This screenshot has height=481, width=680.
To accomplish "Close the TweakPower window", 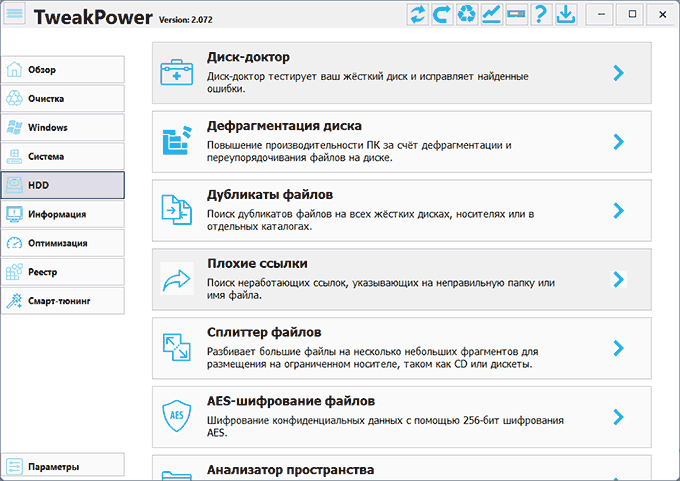I will [662, 14].
